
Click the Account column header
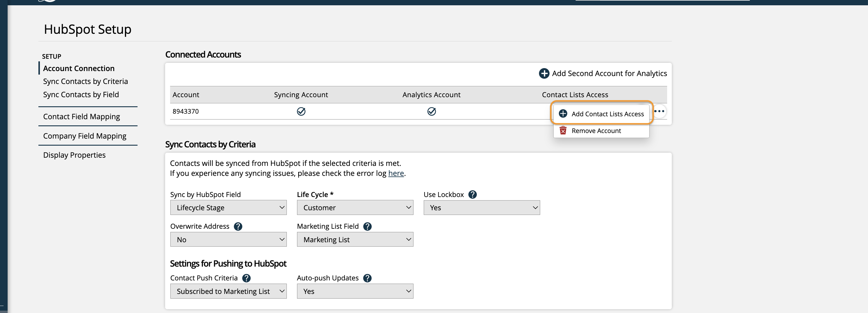point(186,95)
